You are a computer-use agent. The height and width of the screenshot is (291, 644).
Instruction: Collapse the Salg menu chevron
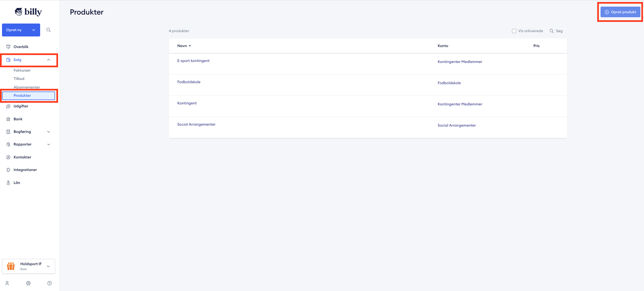[48, 60]
